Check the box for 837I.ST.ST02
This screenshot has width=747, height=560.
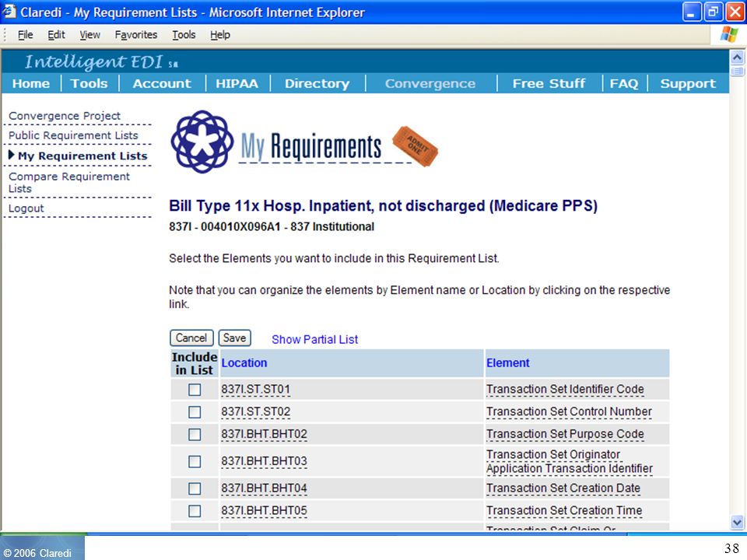[195, 412]
